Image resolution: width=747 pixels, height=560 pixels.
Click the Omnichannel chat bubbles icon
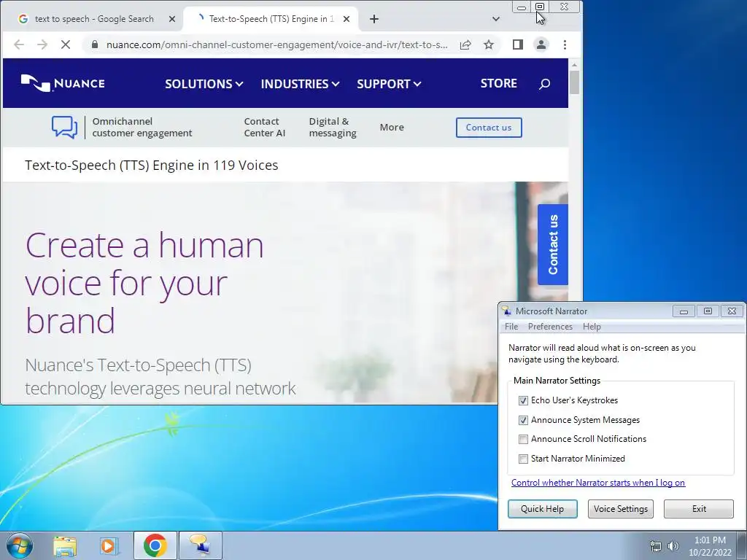coord(64,127)
